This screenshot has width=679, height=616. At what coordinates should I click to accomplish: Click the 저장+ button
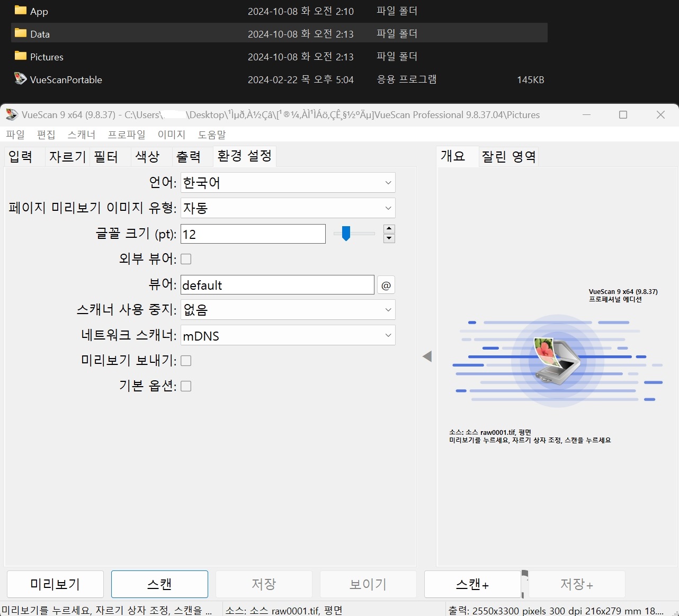[x=577, y=584]
